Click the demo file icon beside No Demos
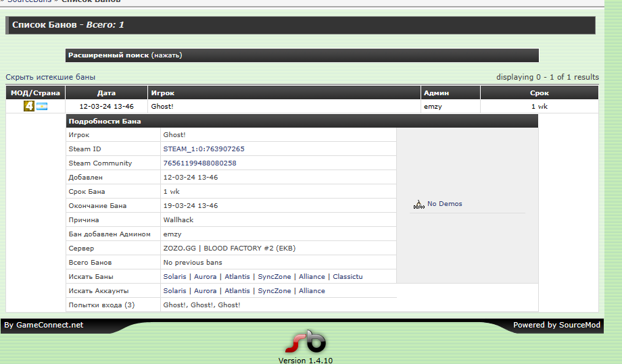 pyautogui.click(x=418, y=204)
